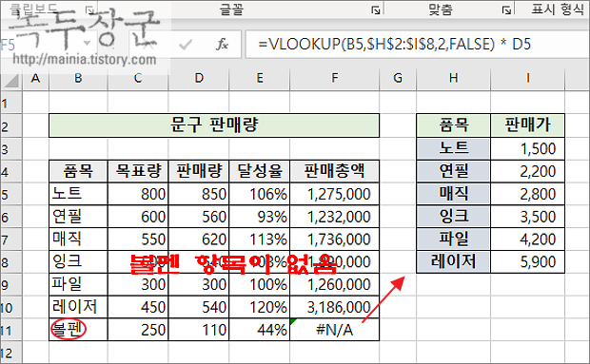Screen dimensions: 590x364
Task: Select column C header
Action: click(138, 79)
